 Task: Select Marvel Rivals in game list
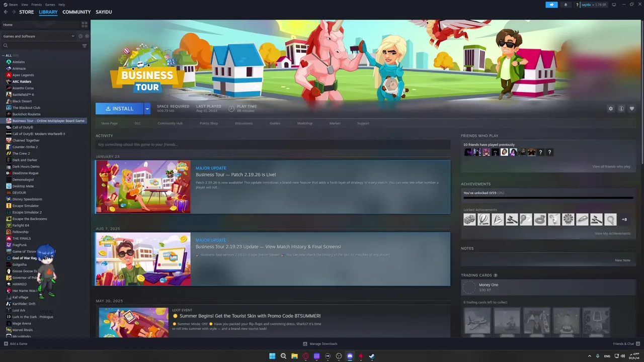tap(22, 330)
